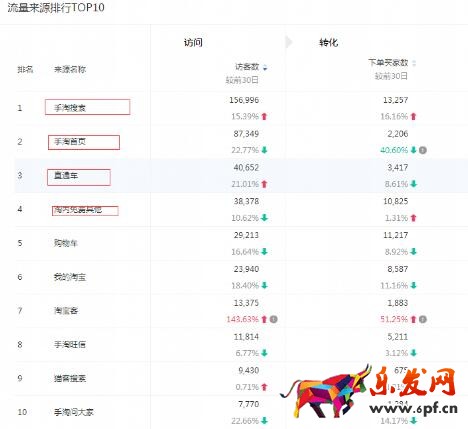The width and height of the screenshot is (468, 429).
Task: Click buyer count 10,825
Action: click(395, 201)
